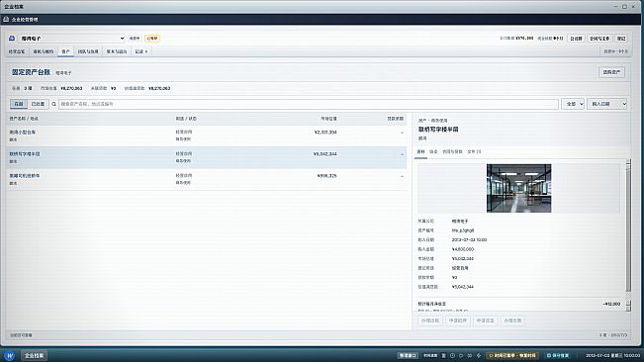Click the company icon beside the company selector
This screenshot has width=644, height=362.
click(x=12, y=39)
